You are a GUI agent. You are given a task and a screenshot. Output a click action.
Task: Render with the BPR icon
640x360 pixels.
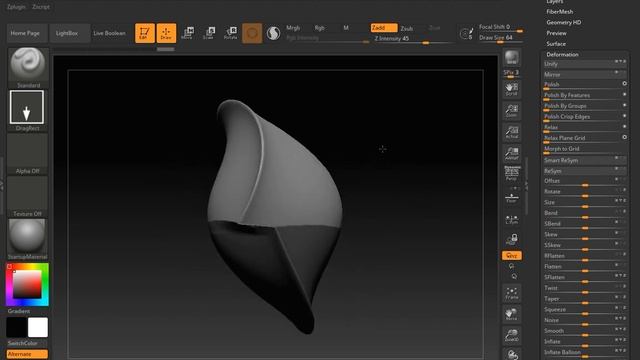(511, 58)
